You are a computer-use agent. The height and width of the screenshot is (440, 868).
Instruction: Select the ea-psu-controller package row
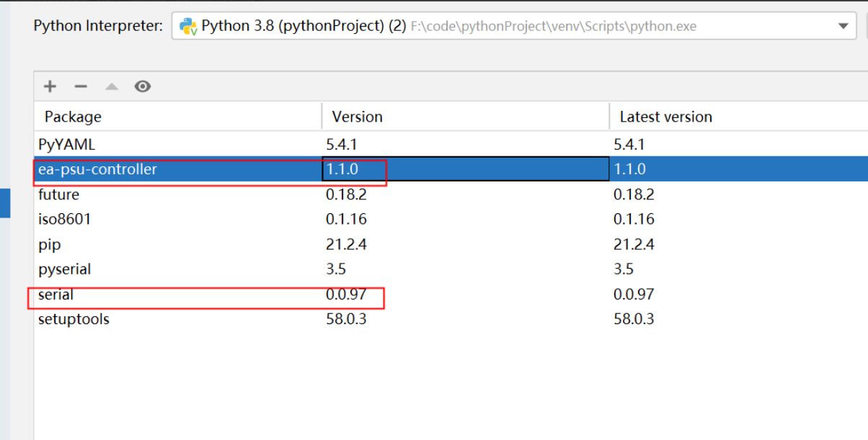pos(97,169)
